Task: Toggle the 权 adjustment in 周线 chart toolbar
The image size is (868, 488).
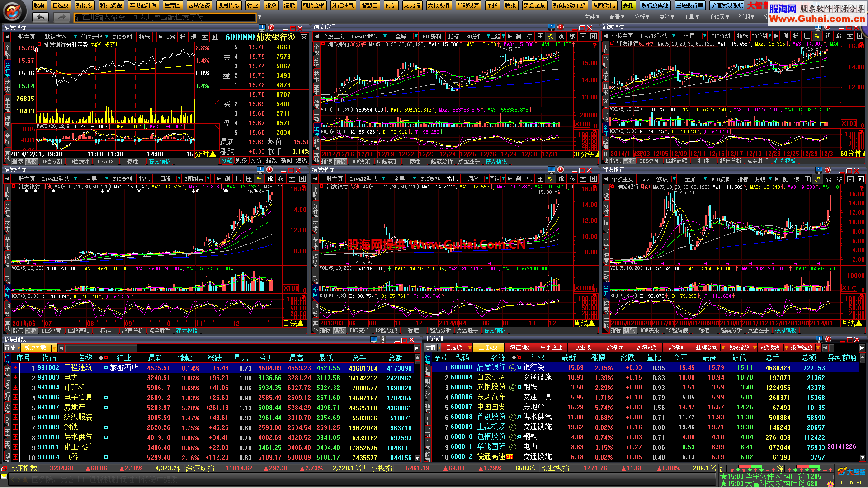Action: coord(551,179)
